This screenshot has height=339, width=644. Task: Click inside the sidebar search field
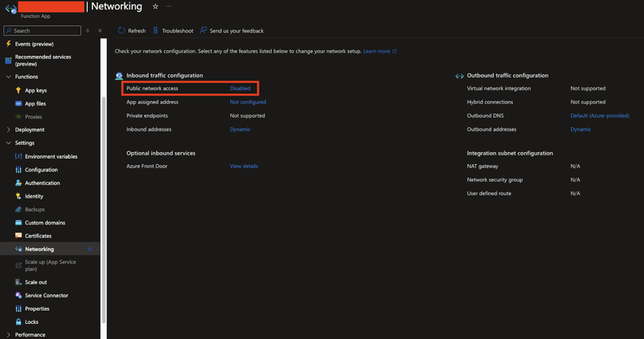tap(42, 30)
